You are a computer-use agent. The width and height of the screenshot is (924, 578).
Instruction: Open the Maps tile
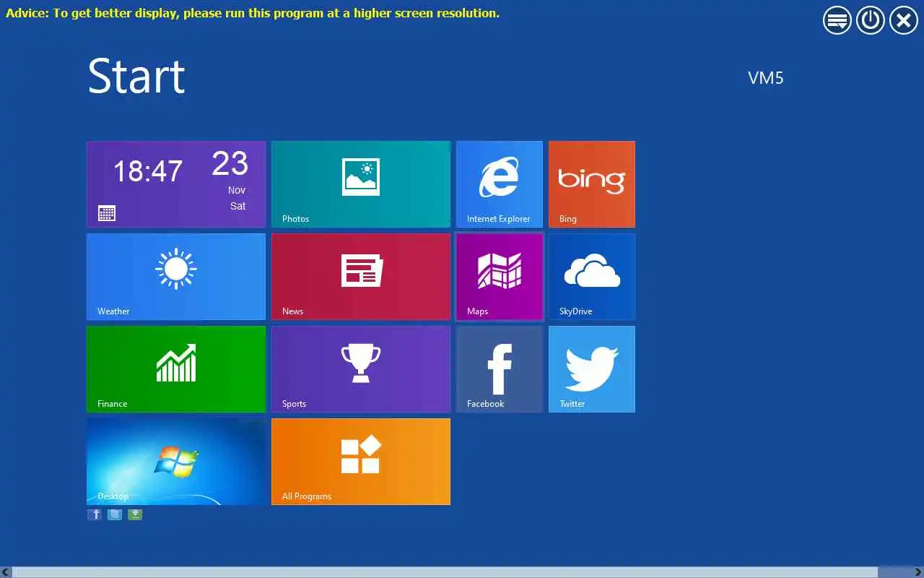[x=500, y=277]
